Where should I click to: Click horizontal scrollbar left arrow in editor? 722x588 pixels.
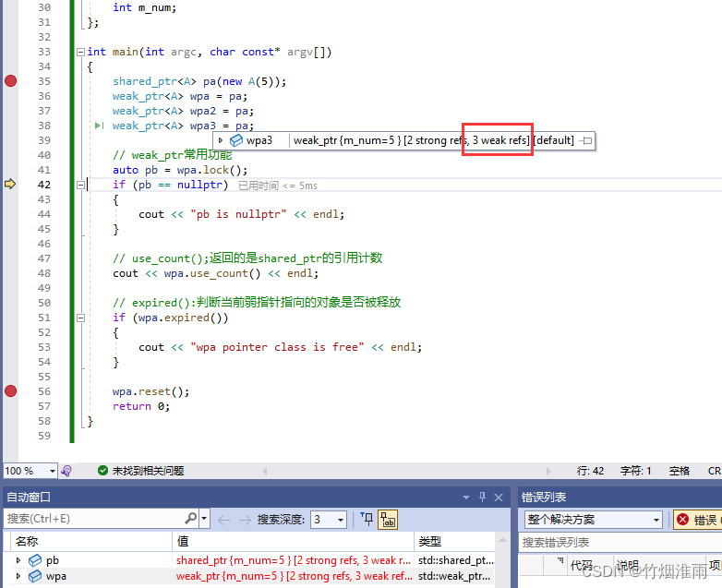pyautogui.click(x=265, y=471)
